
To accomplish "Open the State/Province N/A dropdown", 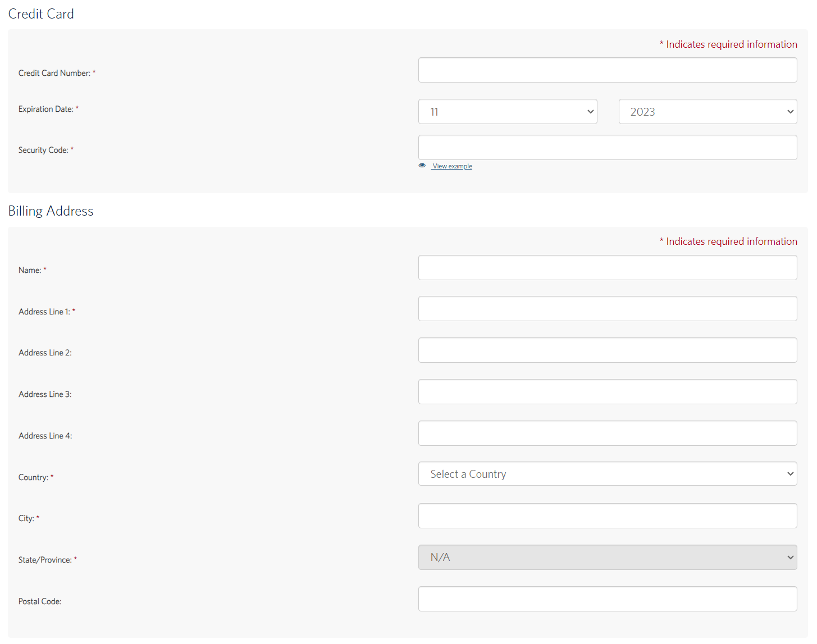I will click(x=607, y=558).
